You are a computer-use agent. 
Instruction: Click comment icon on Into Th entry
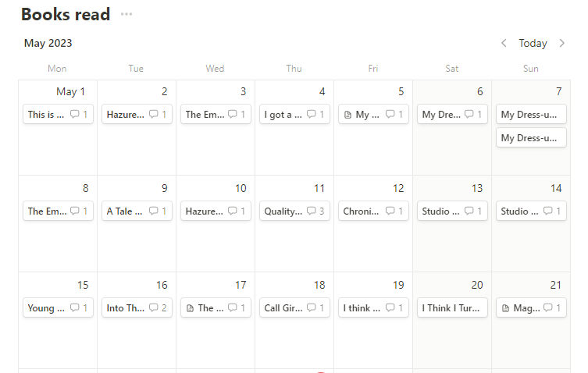click(x=154, y=308)
